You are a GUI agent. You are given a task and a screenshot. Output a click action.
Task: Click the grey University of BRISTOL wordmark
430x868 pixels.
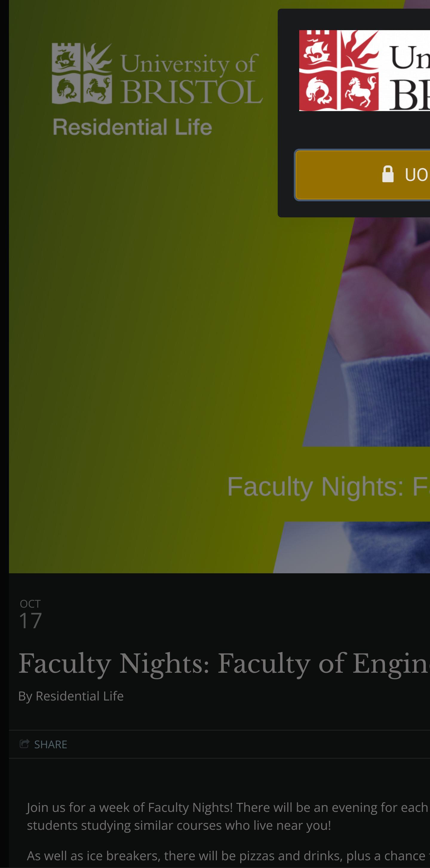(x=191, y=79)
